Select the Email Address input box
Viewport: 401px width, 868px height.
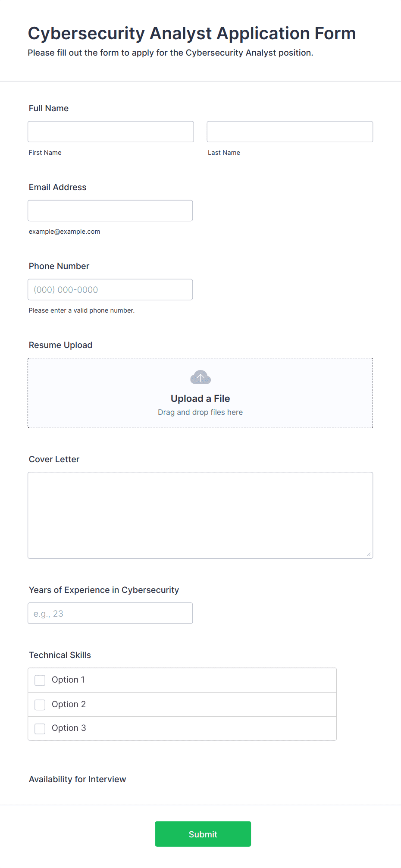point(110,210)
